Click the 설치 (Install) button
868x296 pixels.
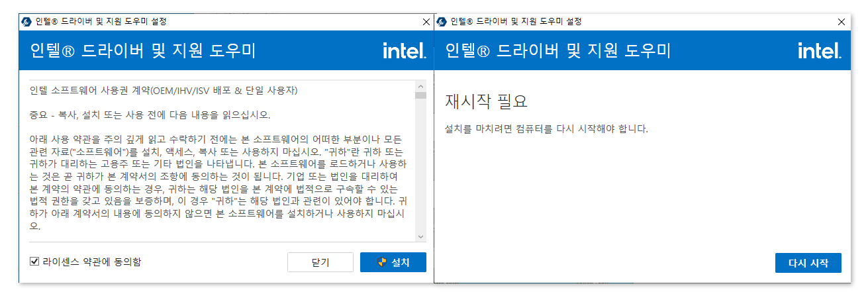[393, 262]
